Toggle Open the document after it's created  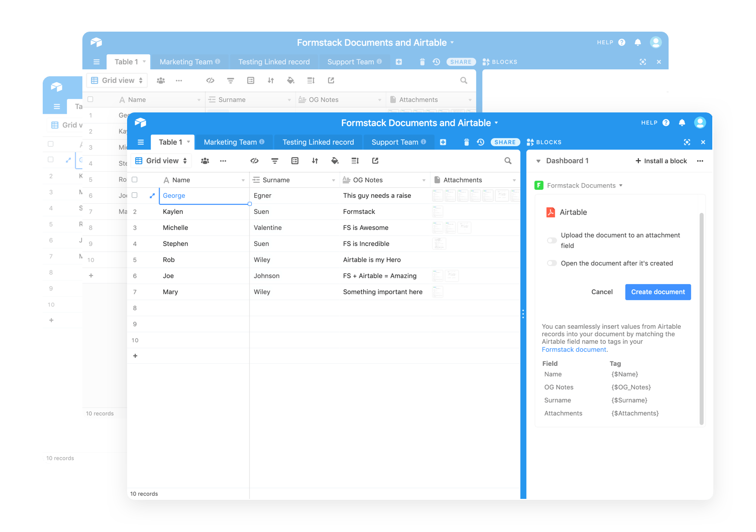pos(552,263)
